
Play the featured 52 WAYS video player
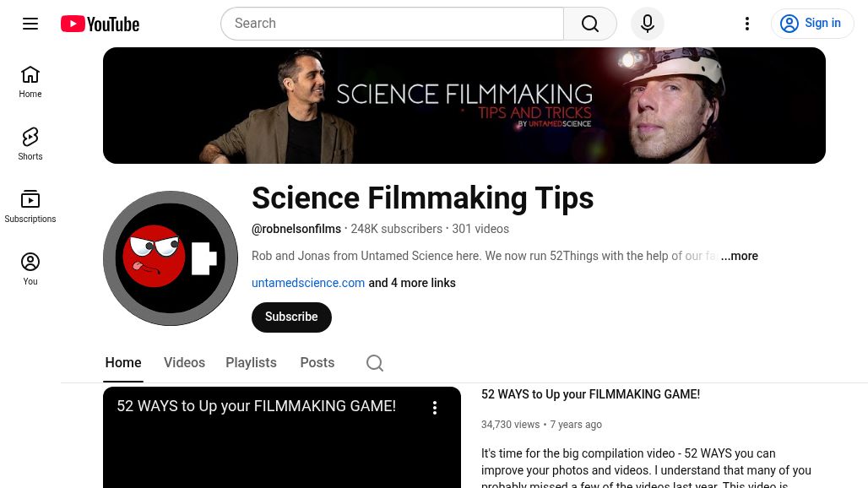(x=282, y=437)
